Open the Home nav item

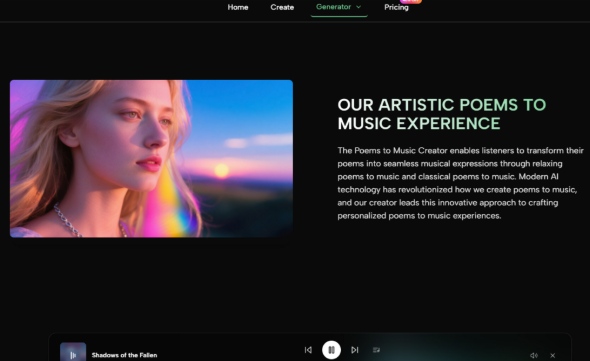[237, 7]
